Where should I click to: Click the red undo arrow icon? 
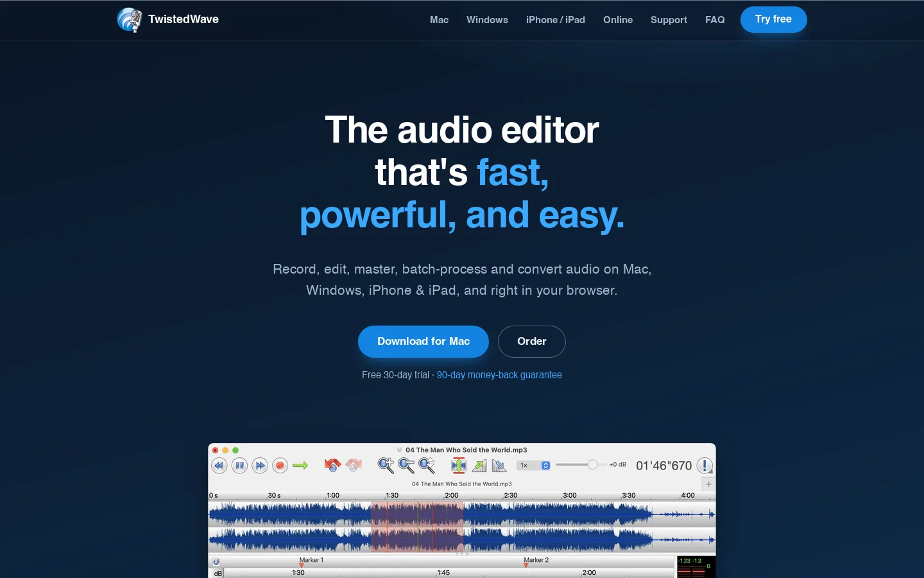tap(332, 465)
